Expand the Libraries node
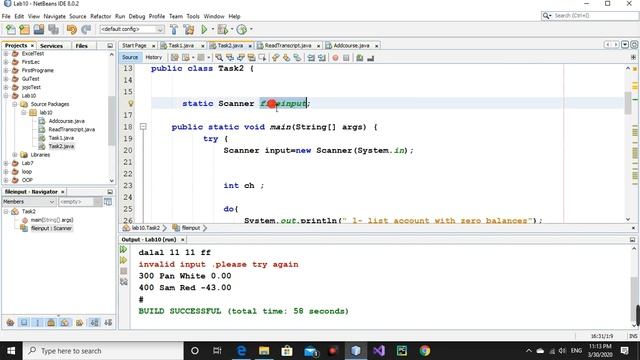This screenshot has width=640, height=360. point(15,155)
